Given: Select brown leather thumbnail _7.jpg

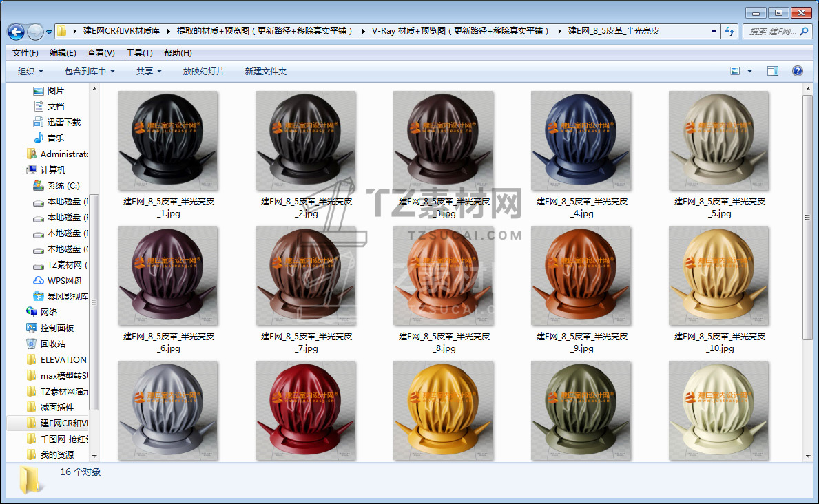Looking at the screenshot, I should tap(306, 276).
